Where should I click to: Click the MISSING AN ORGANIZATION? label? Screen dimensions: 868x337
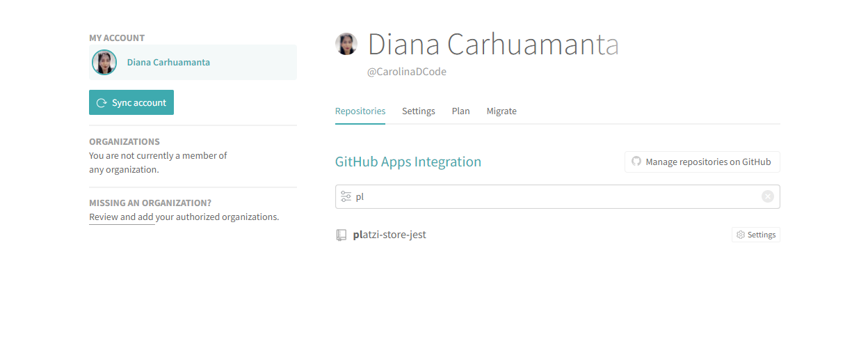point(150,203)
